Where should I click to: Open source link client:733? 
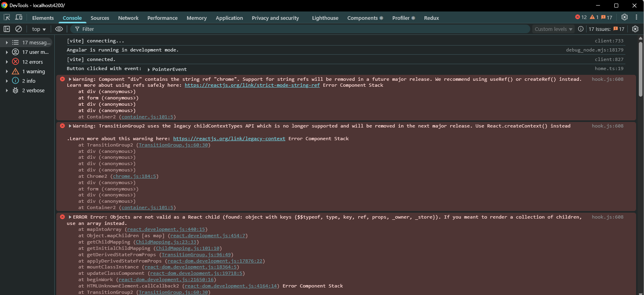[609, 41]
